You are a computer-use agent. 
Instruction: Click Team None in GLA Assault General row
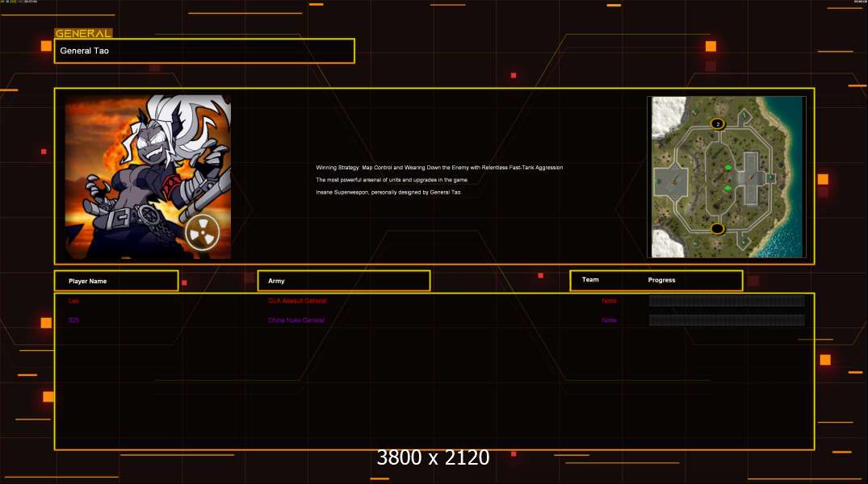click(609, 301)
